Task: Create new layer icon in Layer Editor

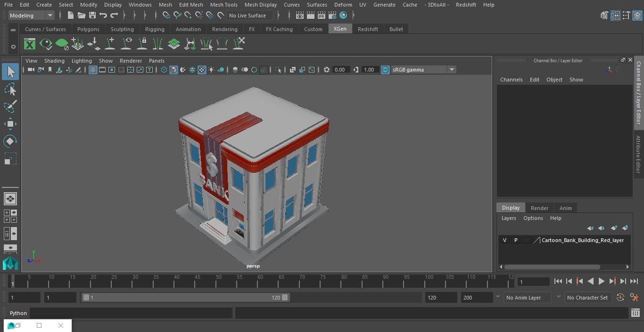Action: point(614,228)
